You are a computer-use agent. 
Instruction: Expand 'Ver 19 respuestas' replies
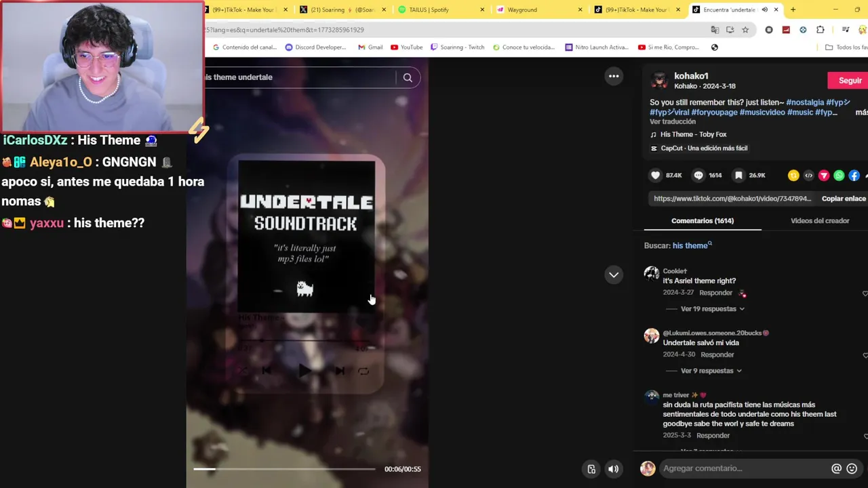713,309
